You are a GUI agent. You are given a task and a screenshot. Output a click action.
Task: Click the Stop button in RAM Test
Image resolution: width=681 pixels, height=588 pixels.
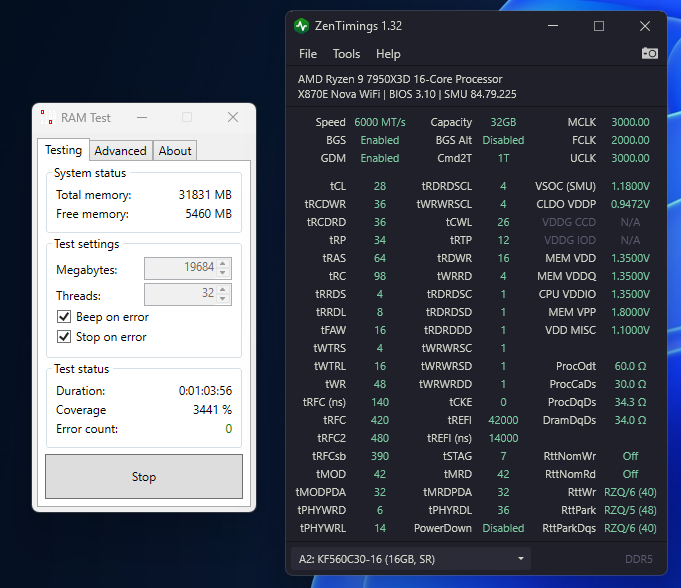click(144, 476)
